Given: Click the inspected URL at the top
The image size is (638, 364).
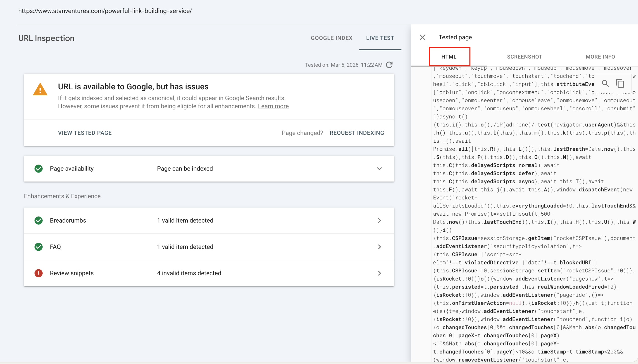Looking at the screenshot, I should tap(105, 11).
